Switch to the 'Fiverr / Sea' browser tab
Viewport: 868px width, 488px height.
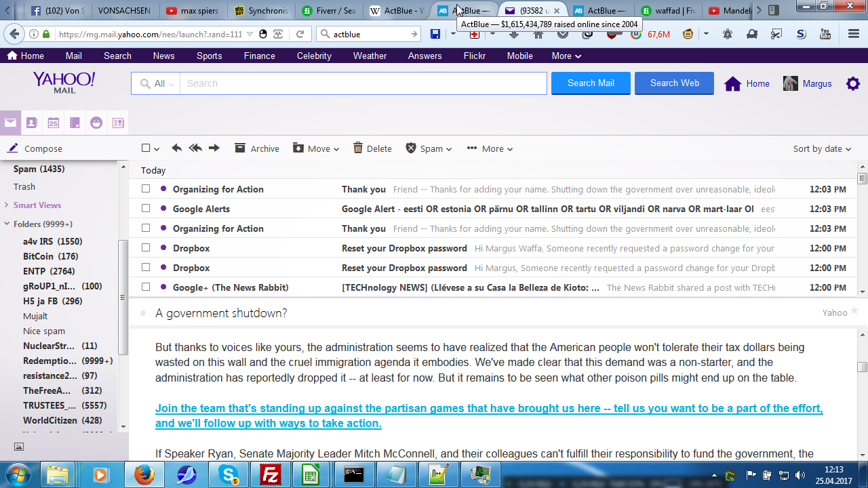pos(328,11)
